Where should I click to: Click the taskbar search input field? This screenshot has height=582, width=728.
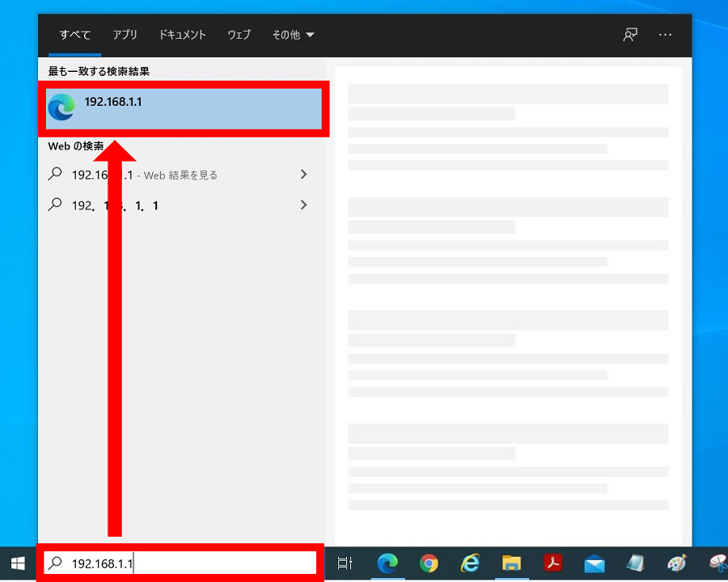point(180,563)
